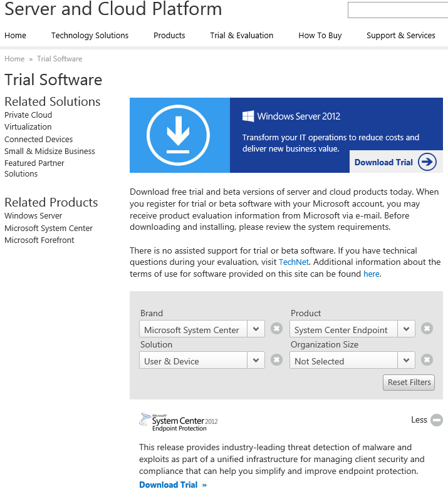
Task: Click the Reset Filters button
Action: click(409, 383)
